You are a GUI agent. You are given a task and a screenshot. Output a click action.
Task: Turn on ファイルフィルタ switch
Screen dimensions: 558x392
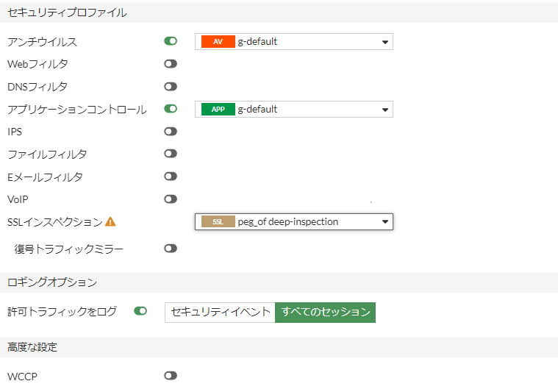pos(171,154)
